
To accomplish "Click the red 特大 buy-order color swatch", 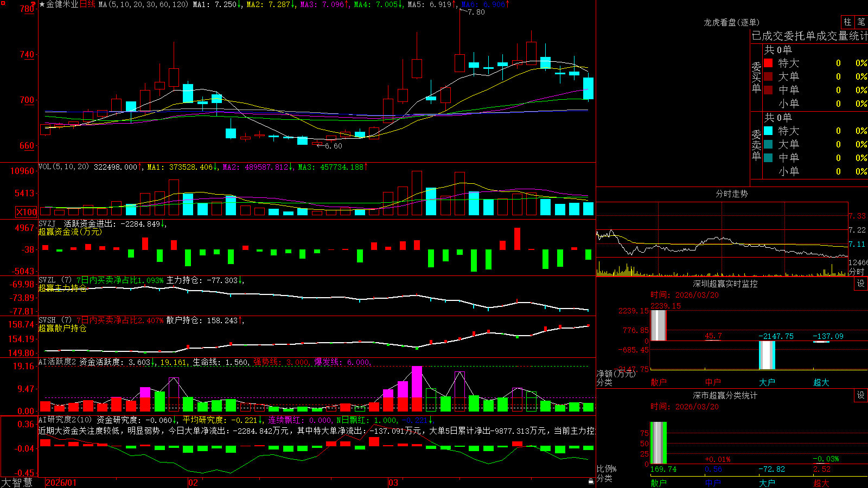I will (768, 63).
